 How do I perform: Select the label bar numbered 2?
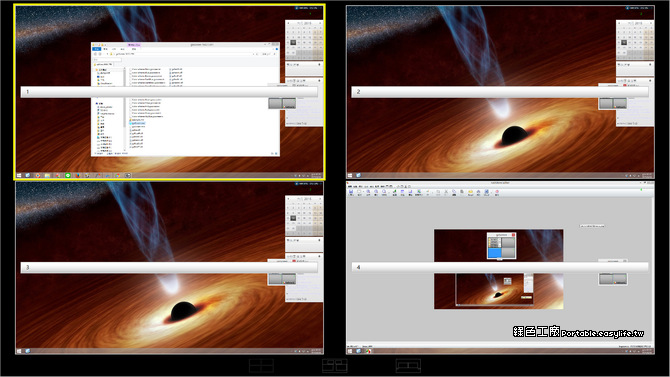[500, 91]
